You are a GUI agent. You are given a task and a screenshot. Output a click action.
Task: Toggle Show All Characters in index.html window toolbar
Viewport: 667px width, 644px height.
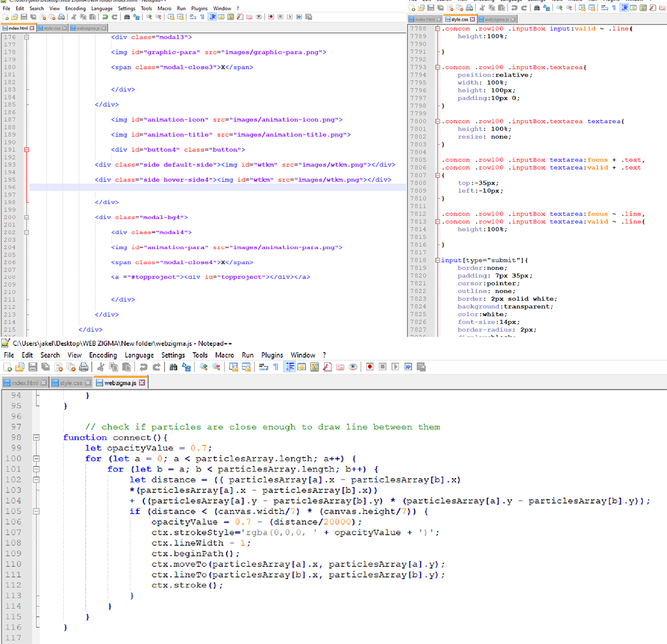202,17
